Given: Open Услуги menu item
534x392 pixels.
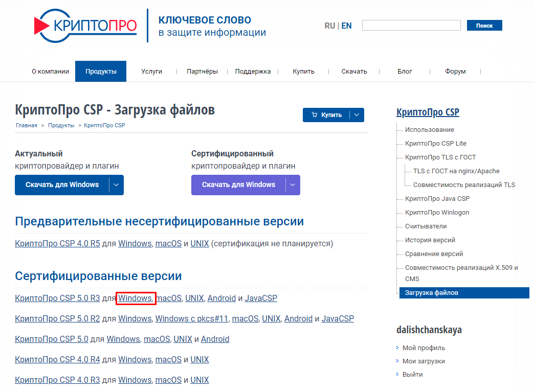Looking at the screenshot, I should point(151,72).
